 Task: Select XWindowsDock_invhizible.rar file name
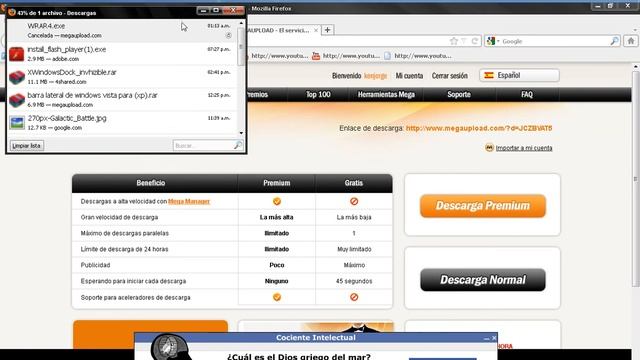72,72
